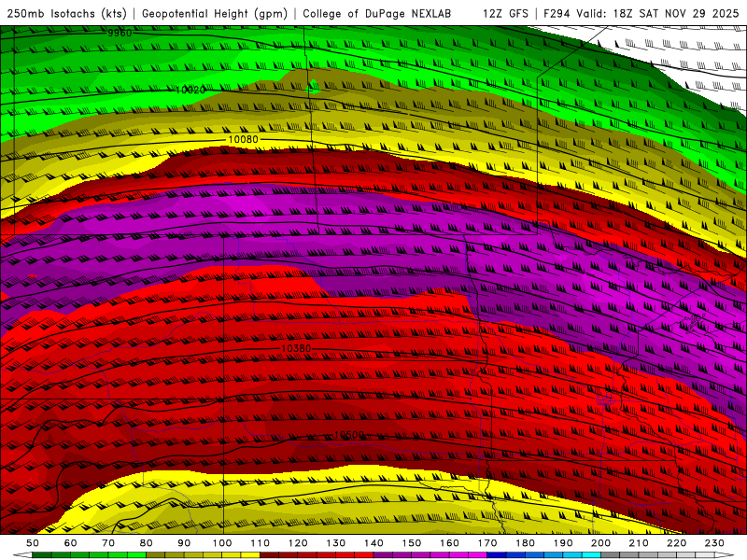
Task: Click the 10020 height contour label
Action: pos(190,90)
